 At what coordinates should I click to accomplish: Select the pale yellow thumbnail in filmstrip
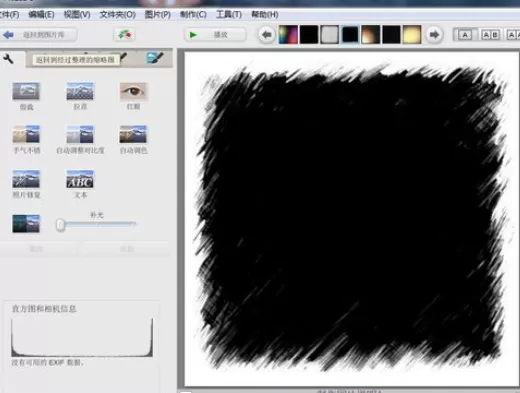point(412,35)
